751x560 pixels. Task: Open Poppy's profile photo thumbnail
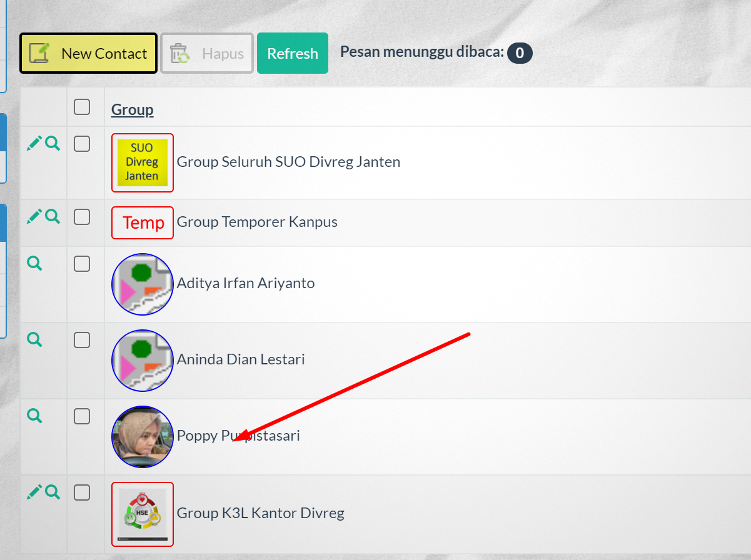point(143,436)
